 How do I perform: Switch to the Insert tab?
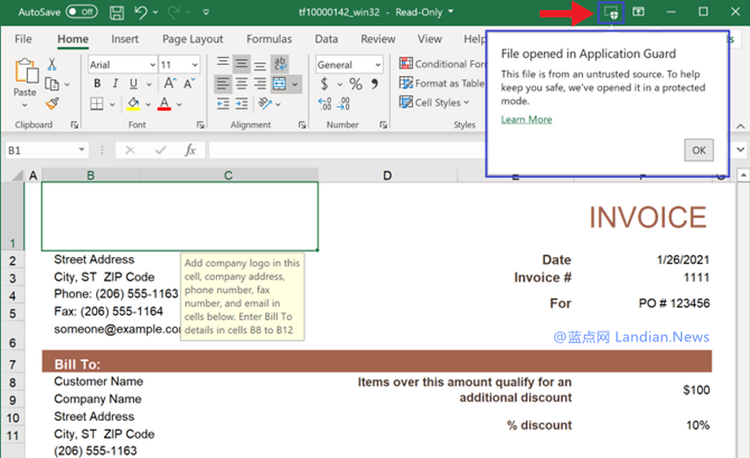[125, 39]
